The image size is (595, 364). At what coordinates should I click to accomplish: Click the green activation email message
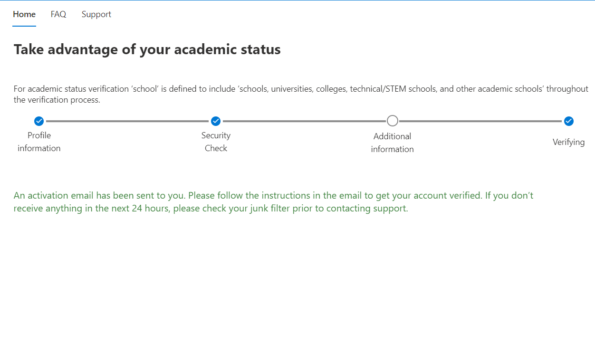point(274,202)
